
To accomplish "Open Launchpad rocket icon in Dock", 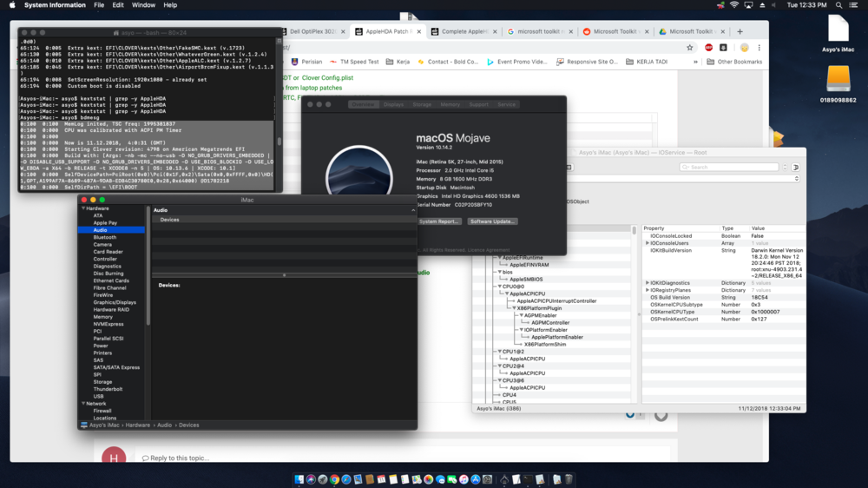I will pos(323,479).
